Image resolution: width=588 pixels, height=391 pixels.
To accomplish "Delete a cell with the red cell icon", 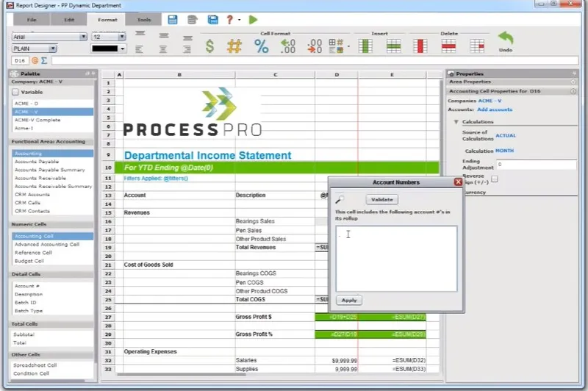I will click(477, 46).
